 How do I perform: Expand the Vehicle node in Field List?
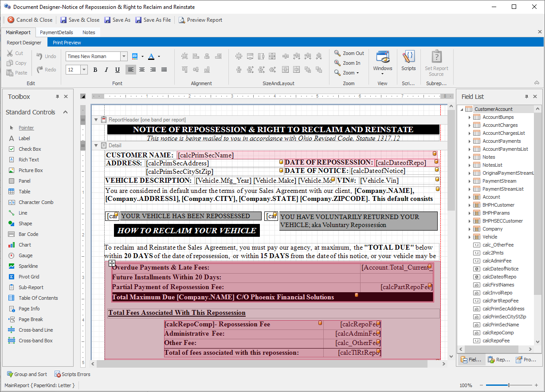(x=470, y=237)
